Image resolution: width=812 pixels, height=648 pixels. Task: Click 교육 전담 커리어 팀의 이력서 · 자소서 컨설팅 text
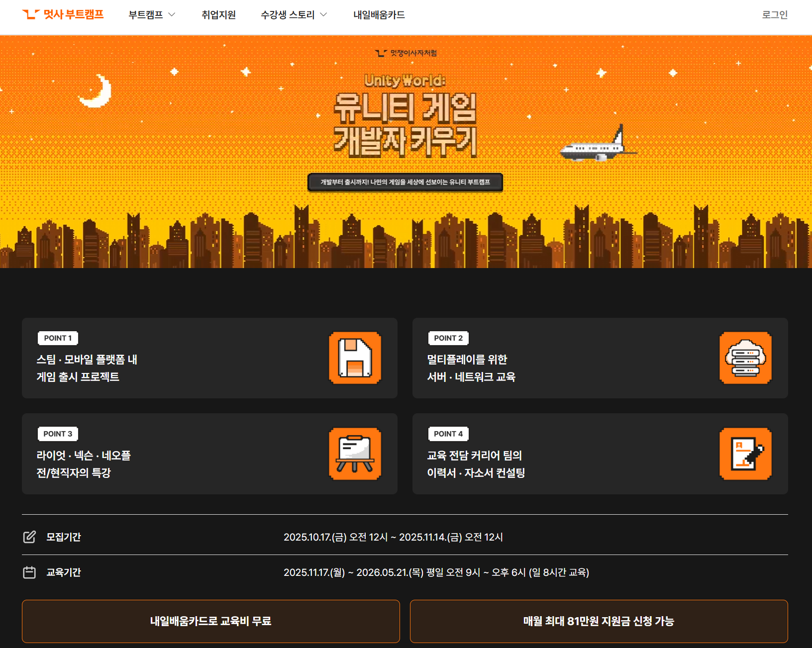(x=476, y=464)
